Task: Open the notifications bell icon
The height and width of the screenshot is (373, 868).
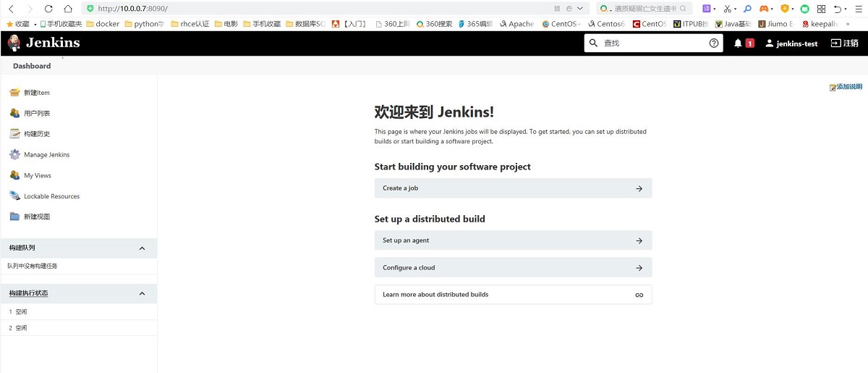Action: [x=739, y=43]
